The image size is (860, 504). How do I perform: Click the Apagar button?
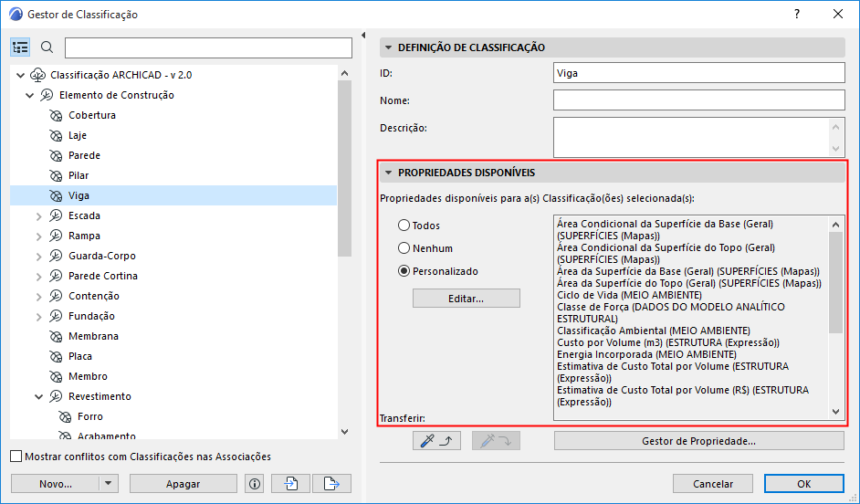coord(184,484)
